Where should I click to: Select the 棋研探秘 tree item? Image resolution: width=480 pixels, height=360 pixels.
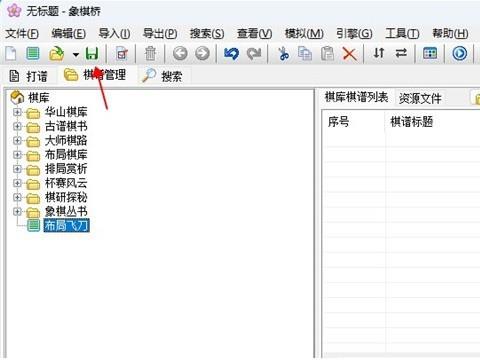pos(66,197)
